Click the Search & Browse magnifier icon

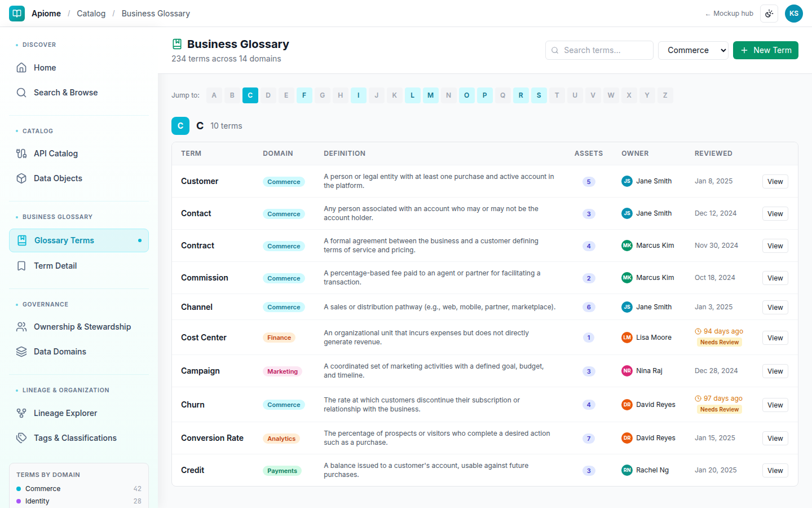tap(21, 93)
